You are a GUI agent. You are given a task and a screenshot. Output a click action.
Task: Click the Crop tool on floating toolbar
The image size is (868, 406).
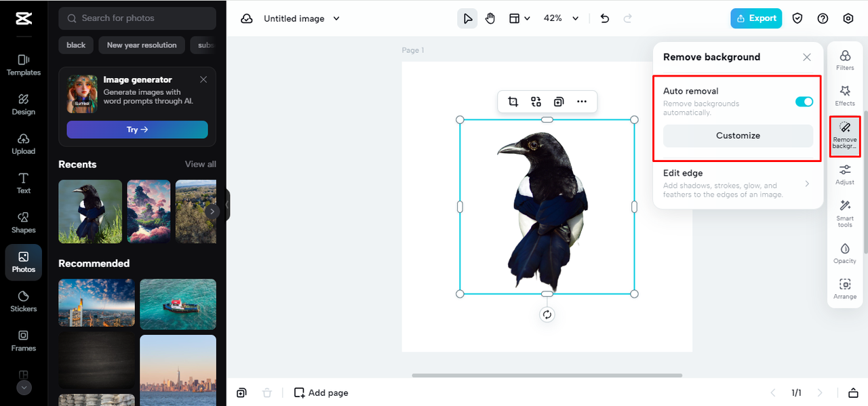[x=513, y=102]
